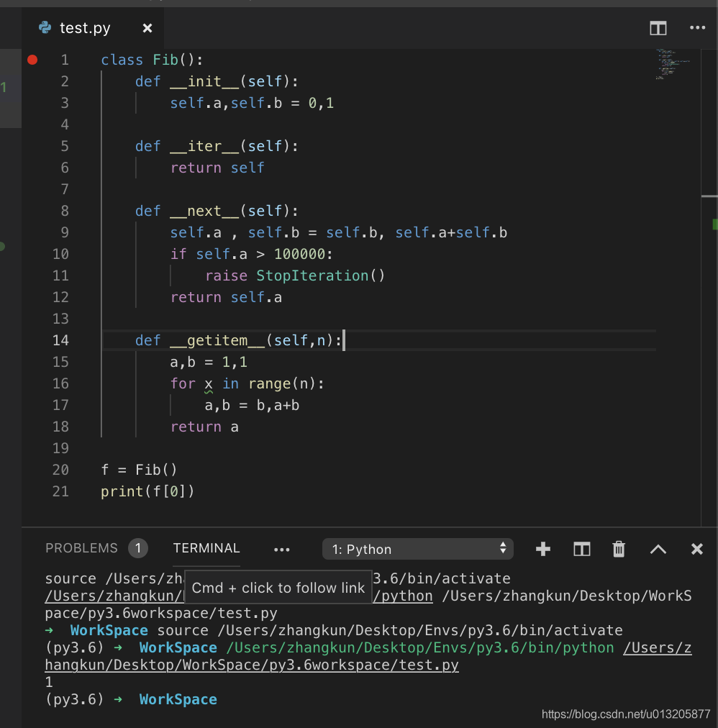Screen dimensions: 718x728
Task: Switch to the TERMINAL panel tab
Action: point(206,548)
